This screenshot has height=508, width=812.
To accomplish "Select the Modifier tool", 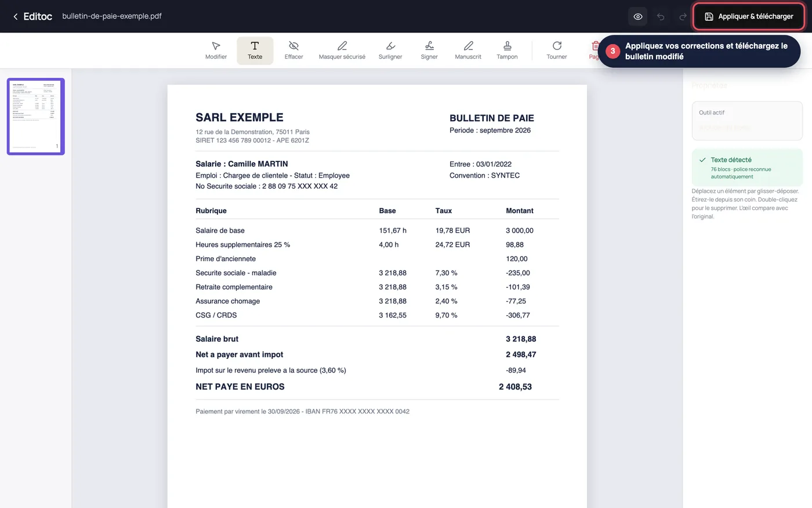I will (x=216, y=51).
